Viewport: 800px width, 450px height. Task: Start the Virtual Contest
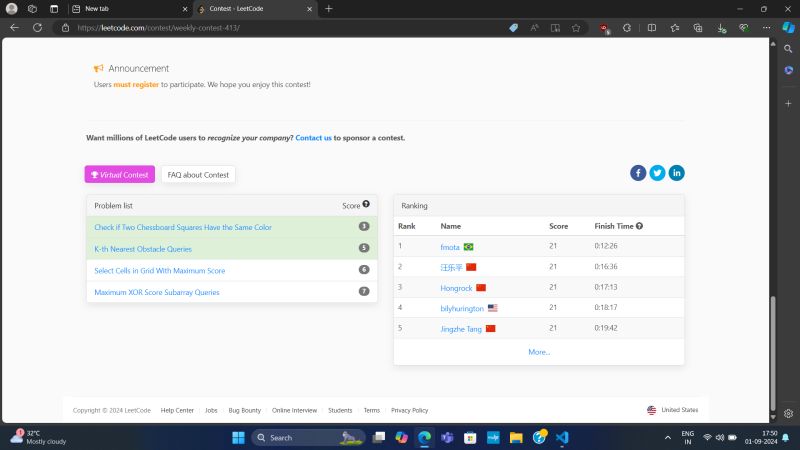click(x=120, y=174)
